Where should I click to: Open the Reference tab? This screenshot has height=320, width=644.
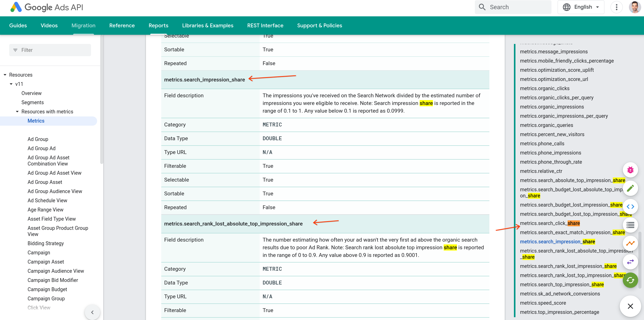(x=122, y=26)
